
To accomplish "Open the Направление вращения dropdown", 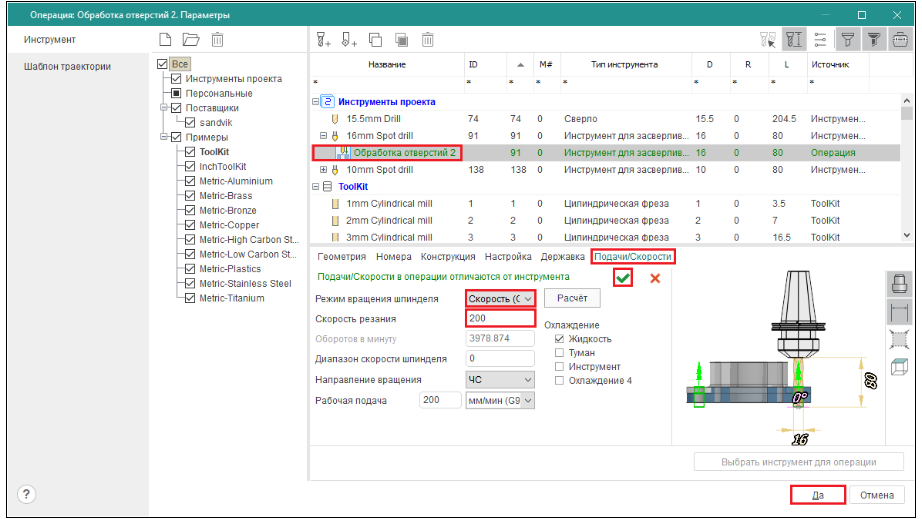I will (501, 380).
